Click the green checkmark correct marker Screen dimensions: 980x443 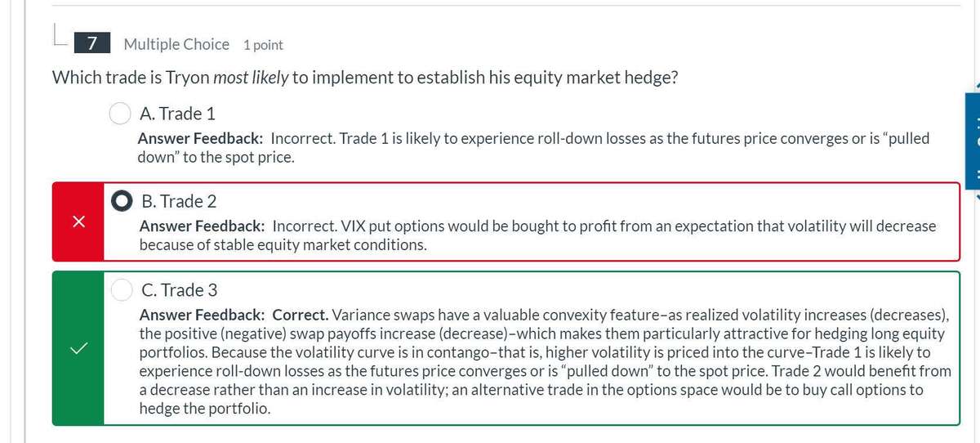[x=78, y=348]
